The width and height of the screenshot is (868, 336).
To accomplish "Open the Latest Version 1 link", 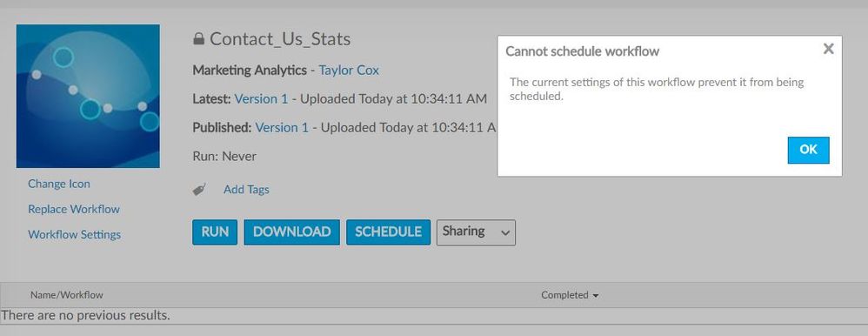I will tap(261, 98).
